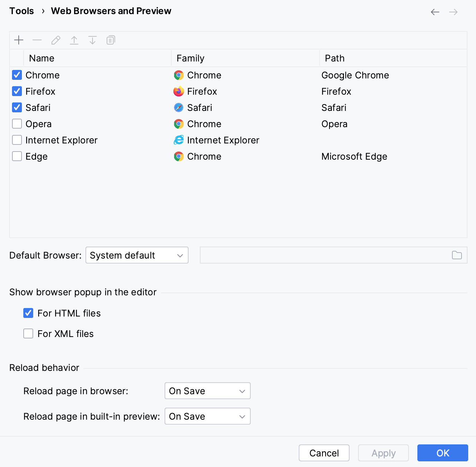Uncheck the Chrome browser checkbox
This screenshot has width=476, height=467.
click(17, 75)
